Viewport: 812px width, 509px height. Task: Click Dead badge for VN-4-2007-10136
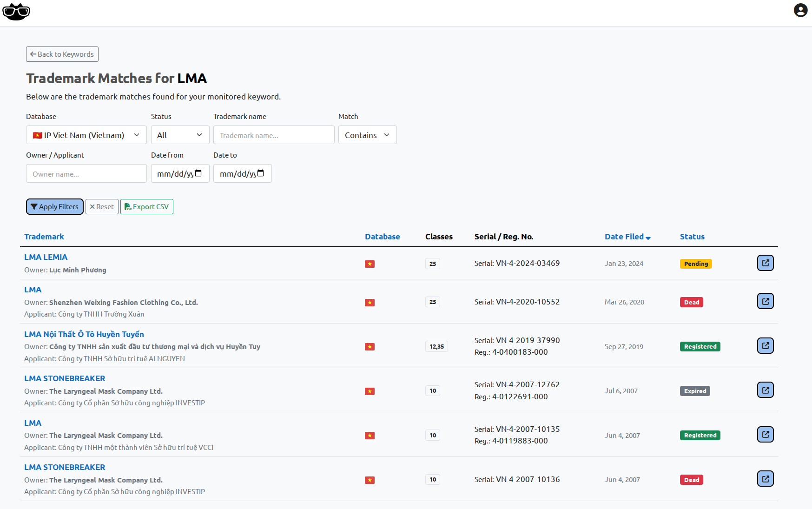tap(692, 480)
